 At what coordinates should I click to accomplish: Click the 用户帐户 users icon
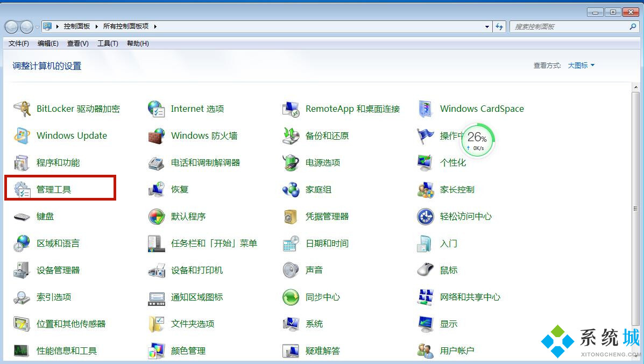(426, 351)
